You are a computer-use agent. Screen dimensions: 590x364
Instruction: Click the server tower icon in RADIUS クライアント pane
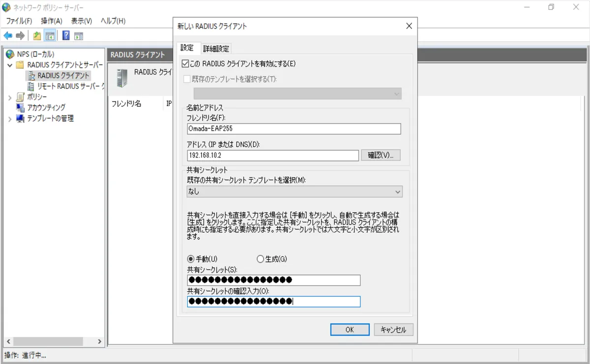pos(122,78)
